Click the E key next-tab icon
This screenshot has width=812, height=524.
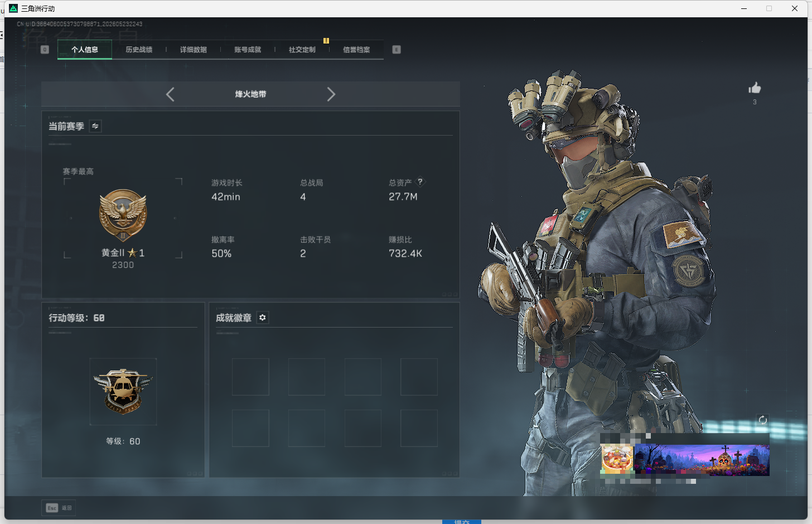(x=397, y=50)
